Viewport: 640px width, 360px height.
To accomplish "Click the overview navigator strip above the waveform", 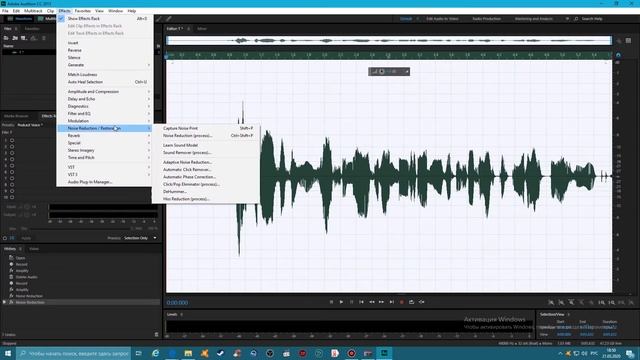I will click(389, 40).
